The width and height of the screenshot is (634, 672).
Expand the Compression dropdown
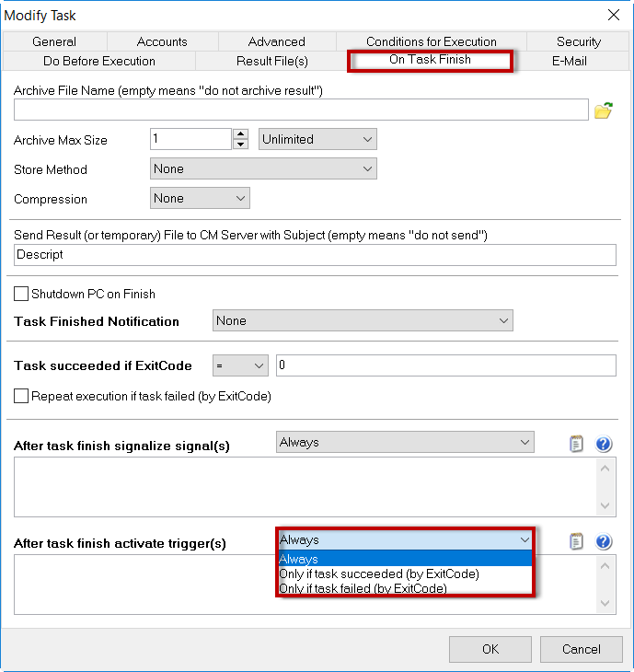[200, 198]
